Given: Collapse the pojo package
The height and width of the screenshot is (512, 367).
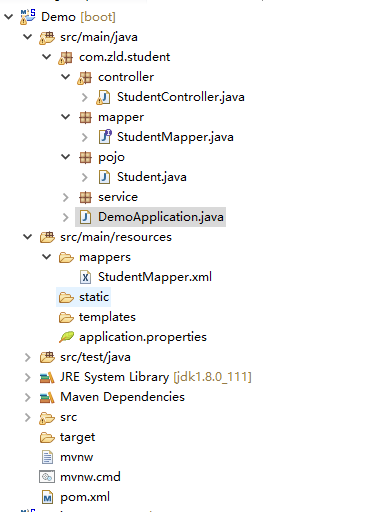Looking at the screenshot, I should click(66, 157).
